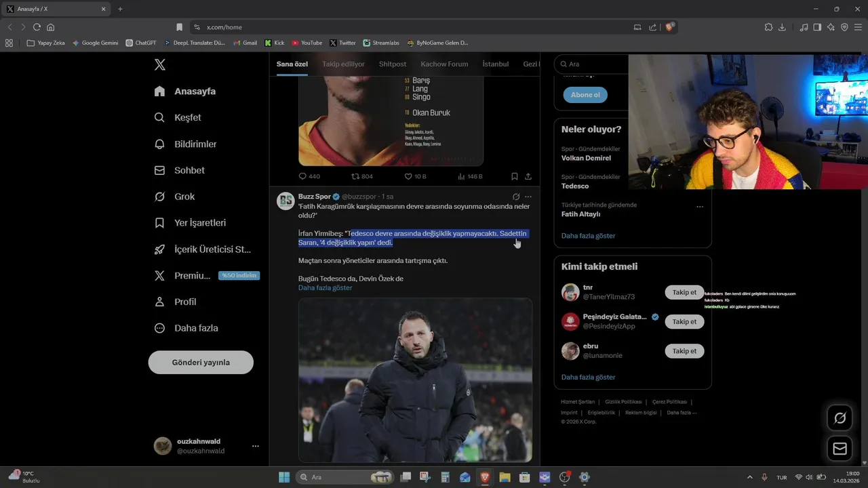Open the Tedesco photo in Buzz Spor post
Image resolution: width=868 pixels, height=488 pixels.
[415, 380]
